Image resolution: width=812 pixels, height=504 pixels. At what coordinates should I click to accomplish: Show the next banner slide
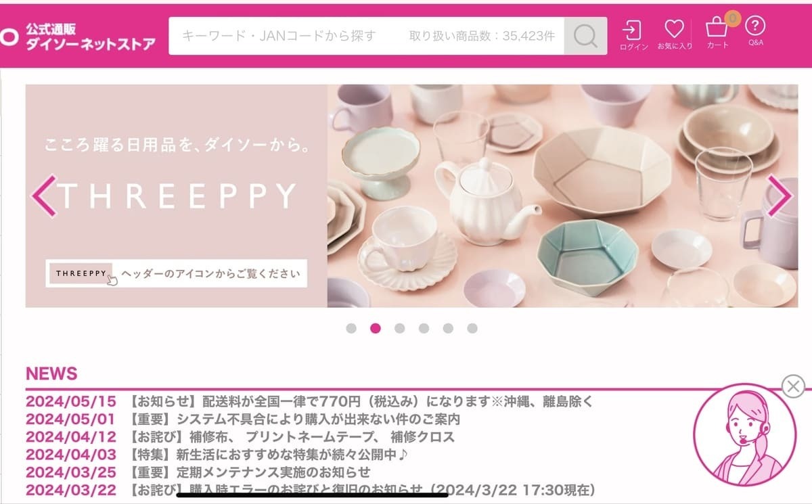point(779,196)
